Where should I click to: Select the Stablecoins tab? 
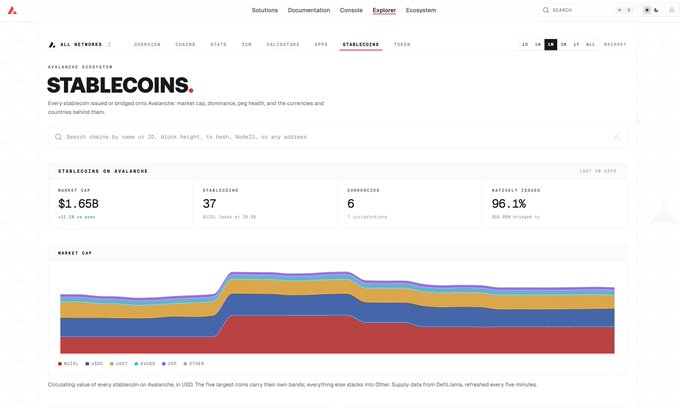point(361,44)
